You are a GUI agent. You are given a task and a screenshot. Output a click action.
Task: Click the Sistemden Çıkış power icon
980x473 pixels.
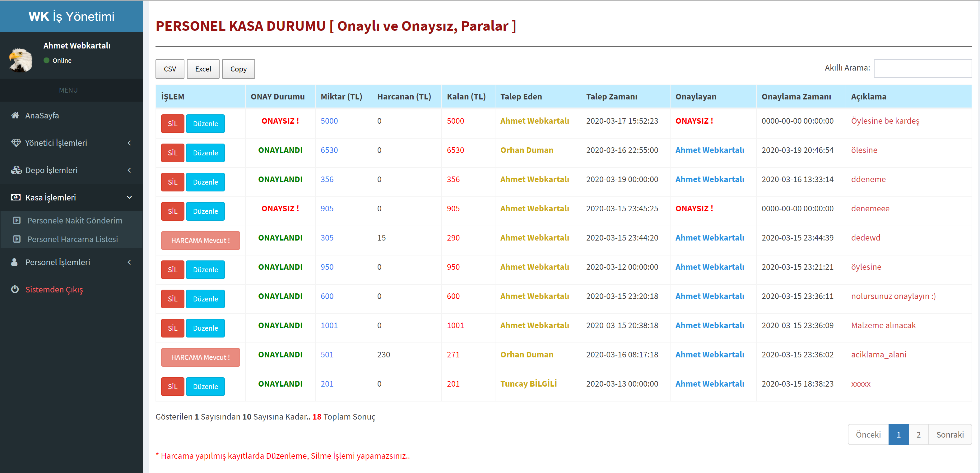click(15, 289)
